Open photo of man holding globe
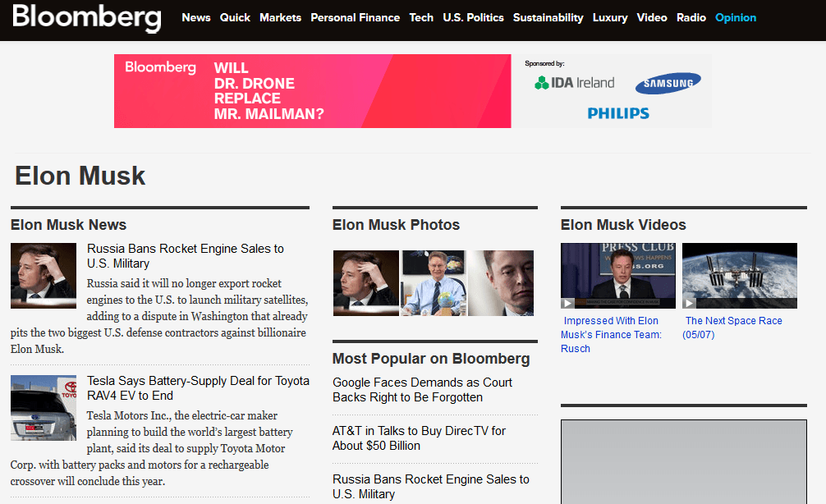 point(434,283)
